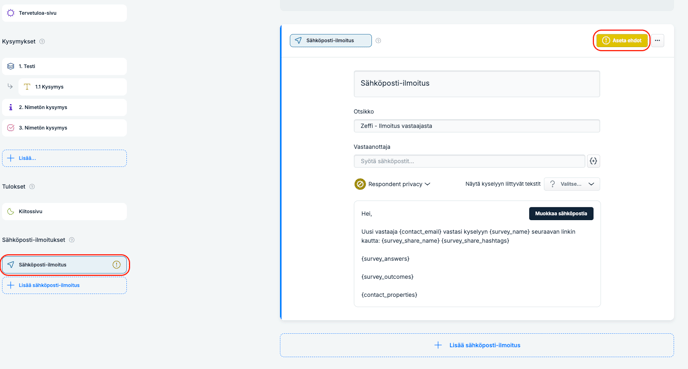Click the Muokkaa sähköpostia button
Image resolution: width=688 pixels, height=369 pixels.
[561, 214]
